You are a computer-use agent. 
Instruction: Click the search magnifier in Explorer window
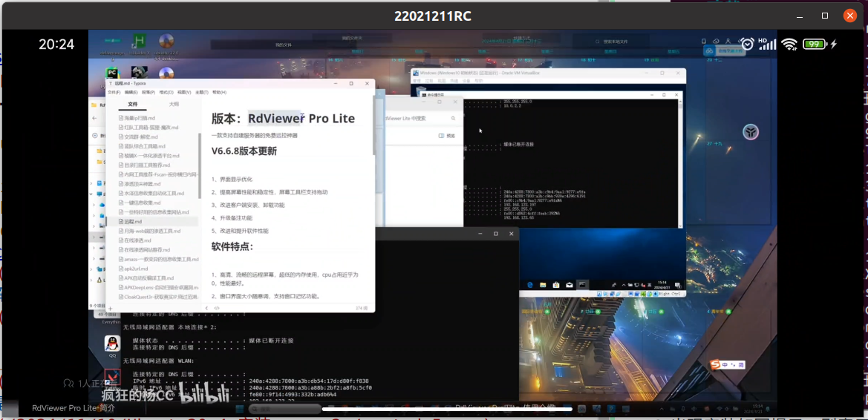[x=452, y=118]
